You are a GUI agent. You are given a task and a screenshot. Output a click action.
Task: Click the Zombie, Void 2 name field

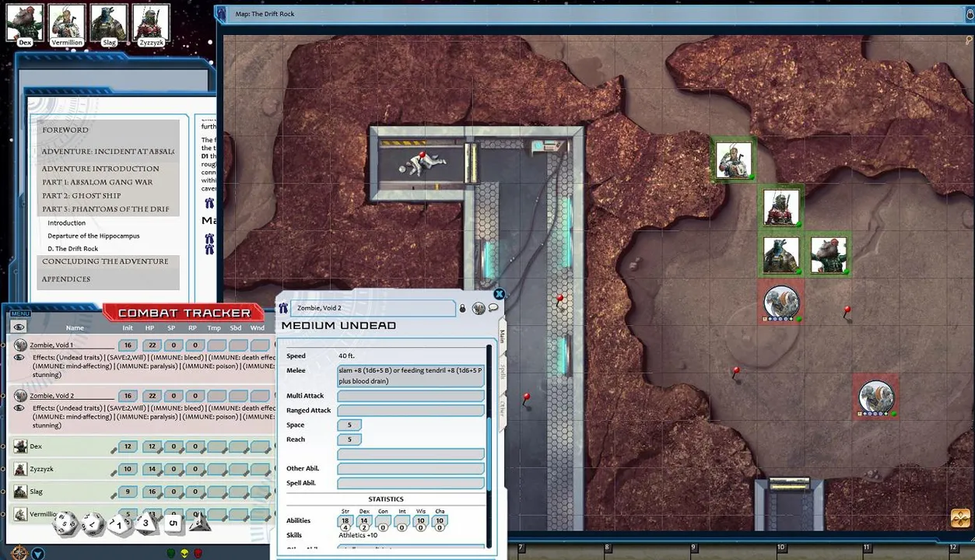[373, 308]
